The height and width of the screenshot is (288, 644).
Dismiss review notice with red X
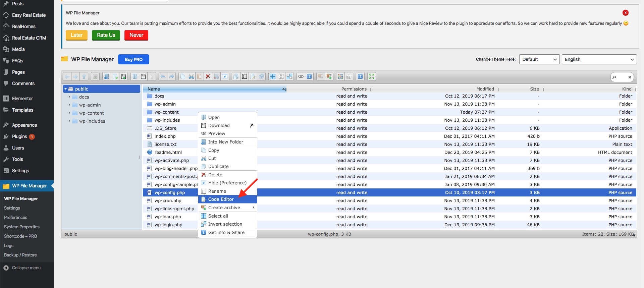click(626, 13)
